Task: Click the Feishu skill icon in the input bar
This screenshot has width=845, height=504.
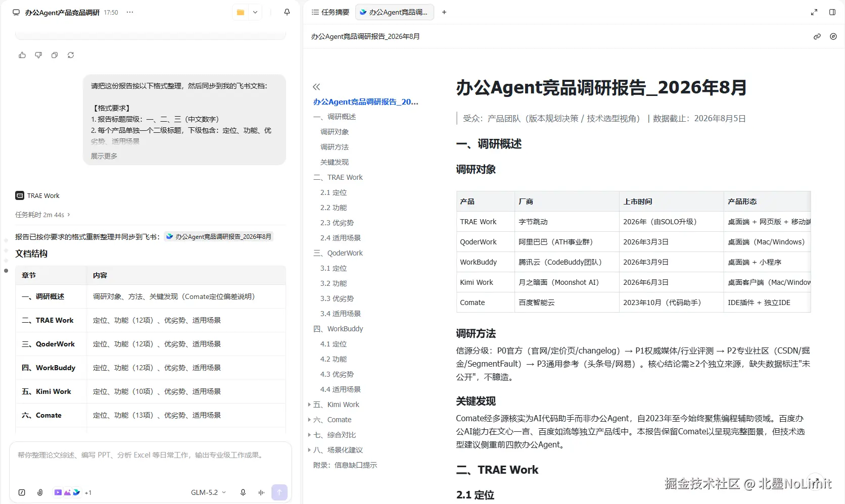Action: [x=76, y=492]
